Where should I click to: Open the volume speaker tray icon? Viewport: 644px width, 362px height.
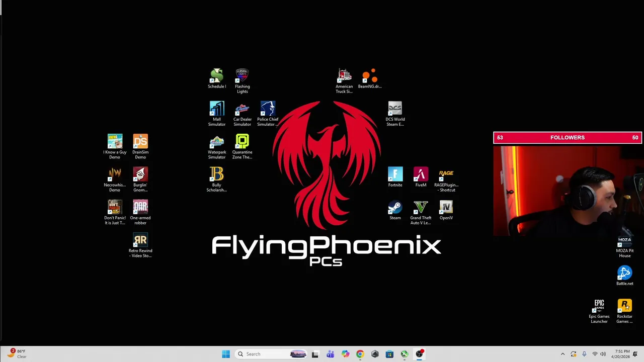603,354
